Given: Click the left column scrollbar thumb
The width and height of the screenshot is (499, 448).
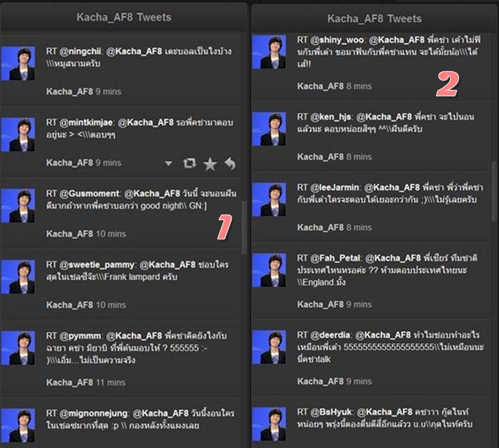Looking at the screenshot, I should pos(244,228).
